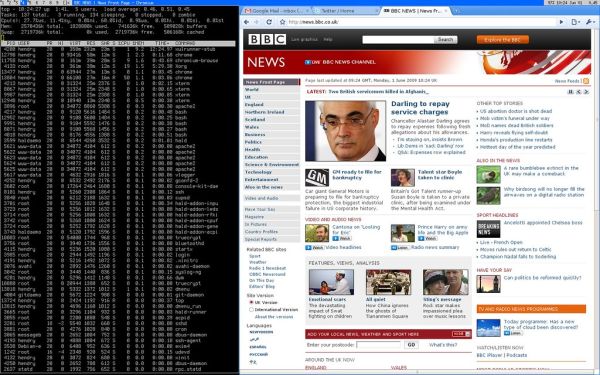This screenshot has width=600, height=375.
Task: Click the browser forward arrow
Action: [256, 22]
